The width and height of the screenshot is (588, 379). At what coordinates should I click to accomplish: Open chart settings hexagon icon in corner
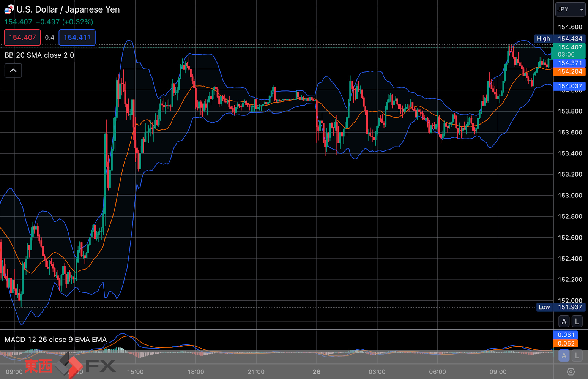(x=571, y=372)
